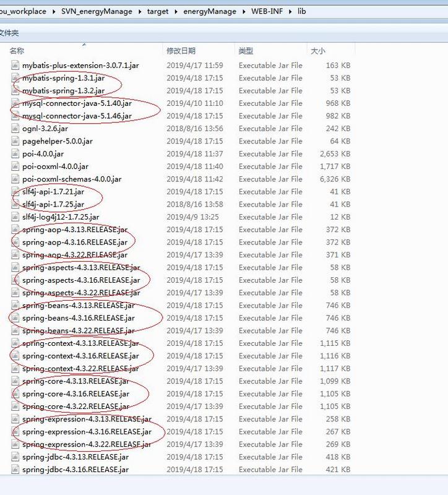Click the 163 KB size cell

point(338,66)
